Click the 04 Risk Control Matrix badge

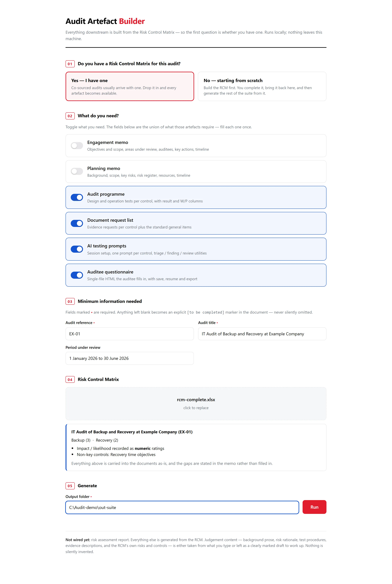point(70,379)
